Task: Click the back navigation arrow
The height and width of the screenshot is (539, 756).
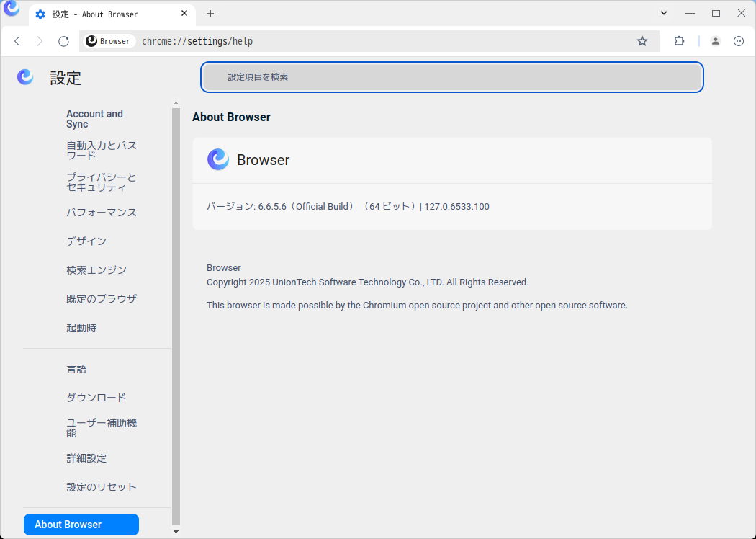Action: click(x=17, y=41)
